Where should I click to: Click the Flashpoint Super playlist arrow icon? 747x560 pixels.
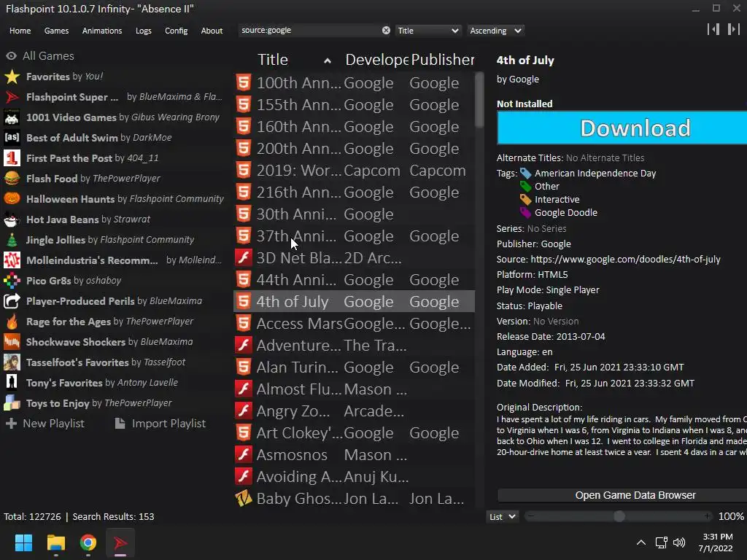coord(12,97)
